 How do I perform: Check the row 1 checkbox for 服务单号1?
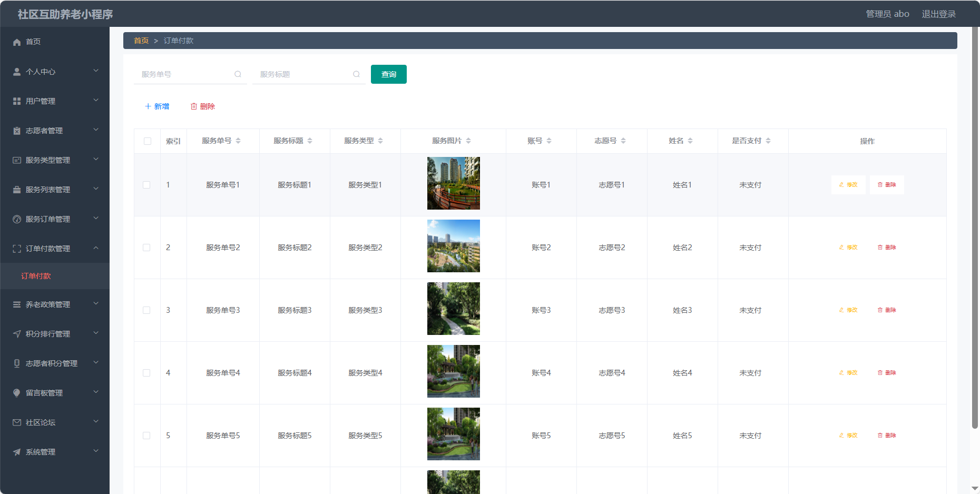coord(146,185)
